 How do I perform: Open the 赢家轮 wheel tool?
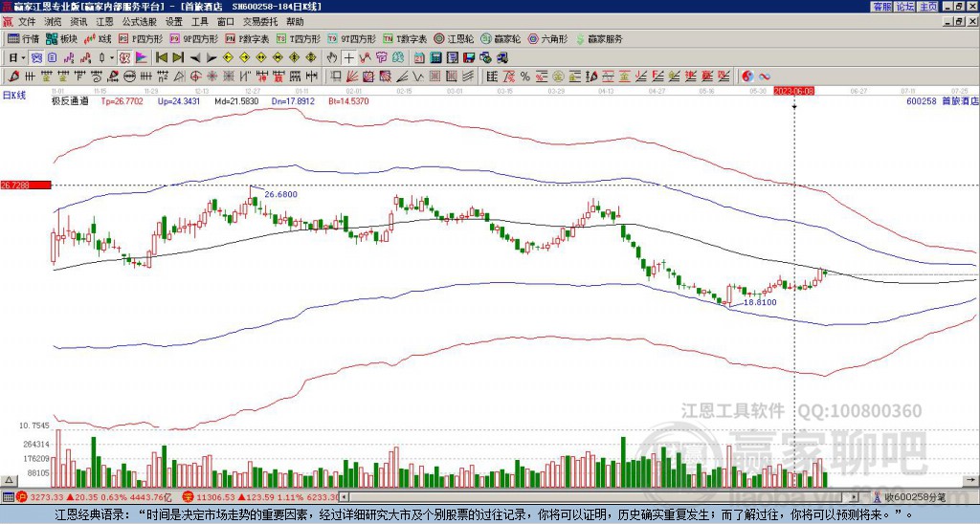pos(501,38)
